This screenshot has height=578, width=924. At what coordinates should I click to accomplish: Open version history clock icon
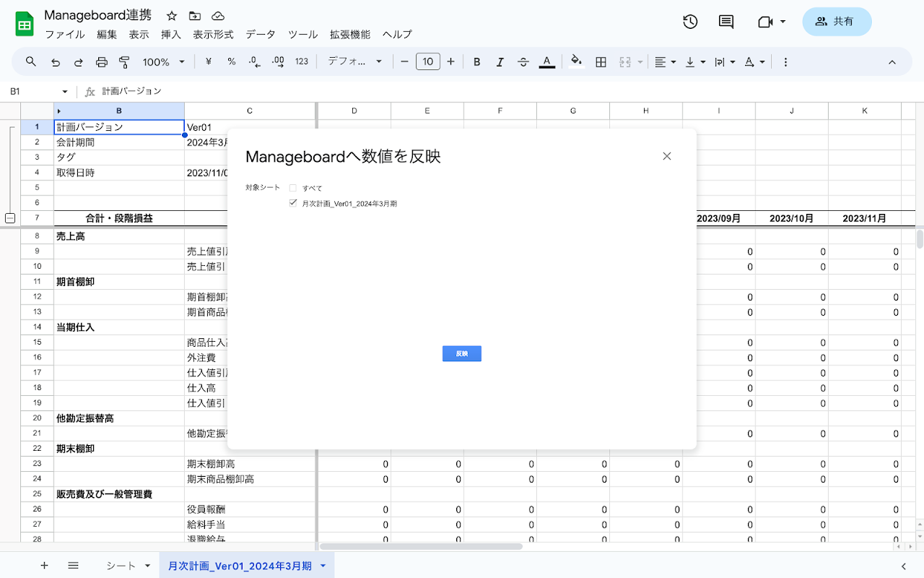coord(690,22)
